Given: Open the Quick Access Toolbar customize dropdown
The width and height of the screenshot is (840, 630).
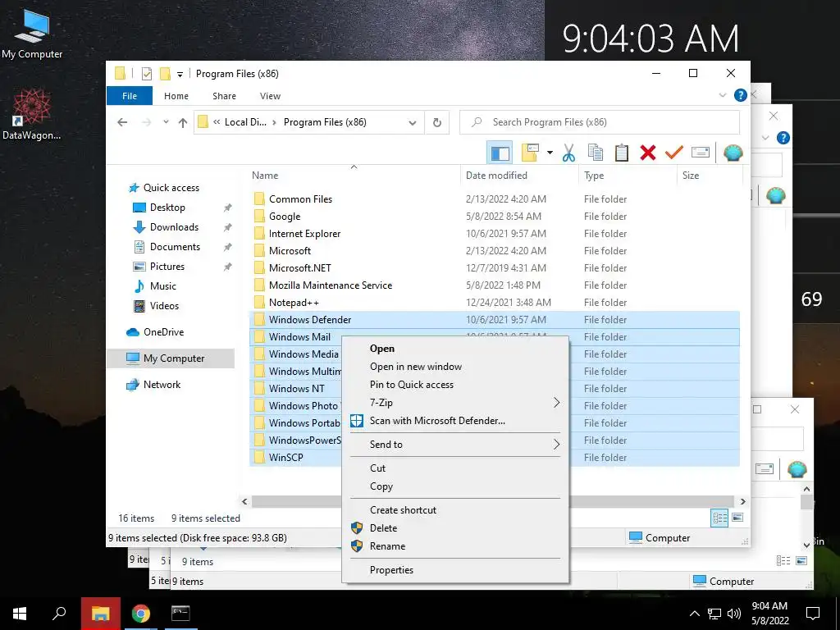Looking at the screenshot, I should 180,74.
